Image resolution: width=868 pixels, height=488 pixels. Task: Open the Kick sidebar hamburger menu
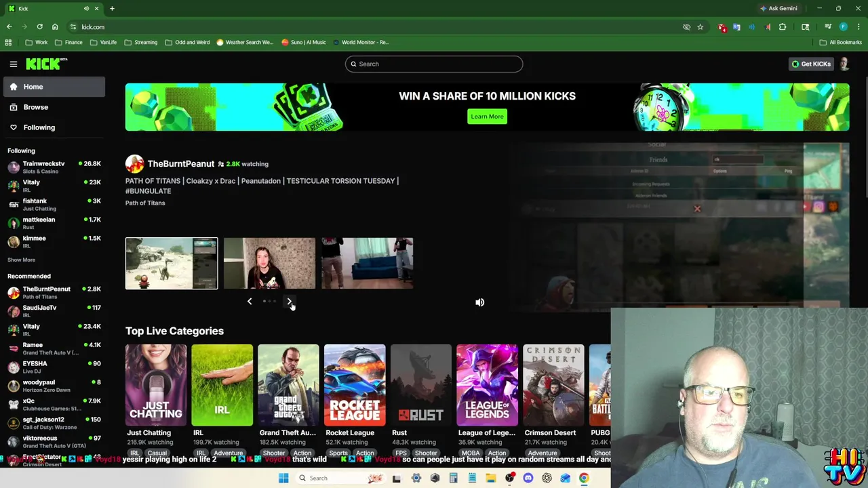[13, 64]
